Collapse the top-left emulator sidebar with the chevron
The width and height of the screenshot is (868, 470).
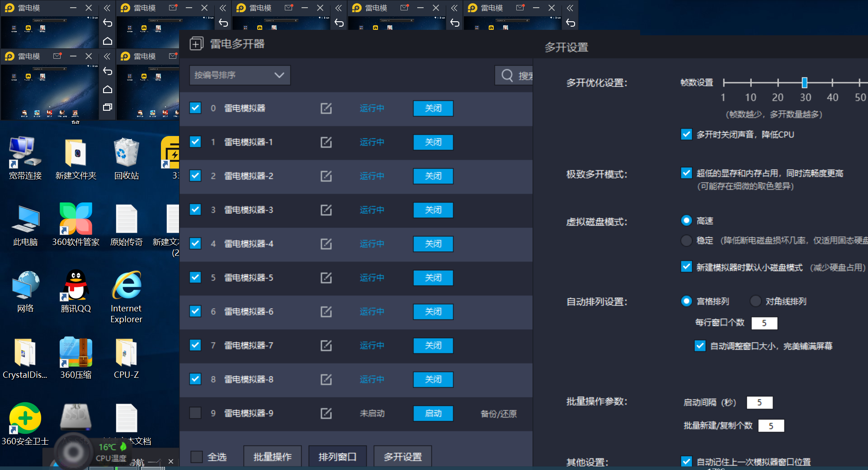point(107,8)
